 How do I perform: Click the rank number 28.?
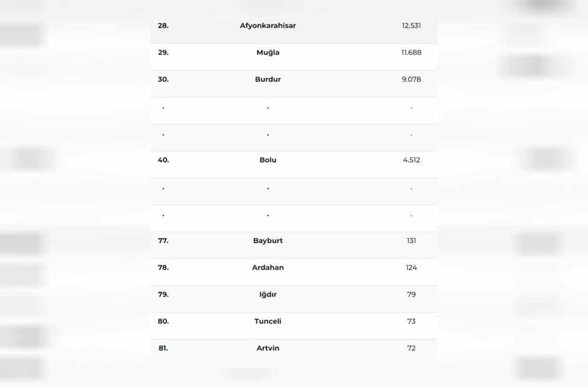pos(163,26)
